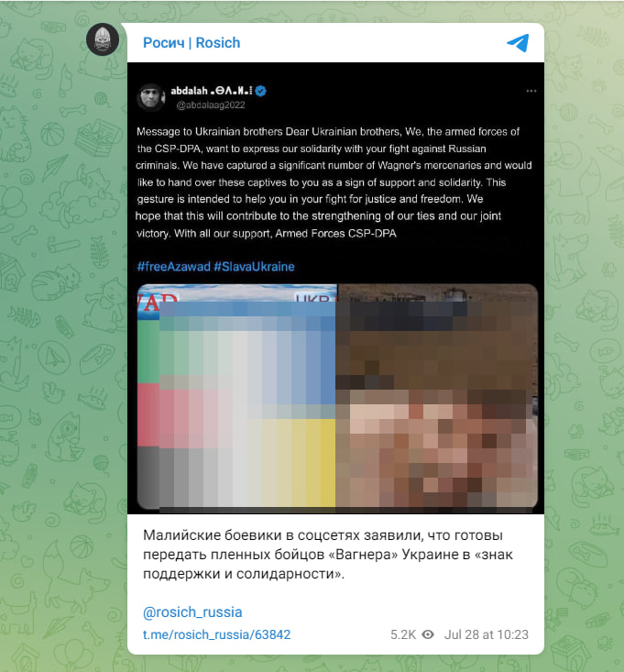Open the Росич | Rosich channel title
The height and width of the screenshot is (672, 624).
tap(192, 43)
